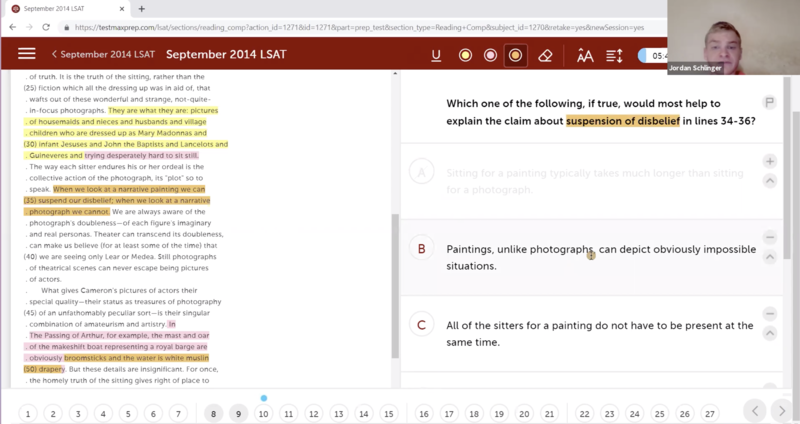Activate the eraser tool

[545, 54]
